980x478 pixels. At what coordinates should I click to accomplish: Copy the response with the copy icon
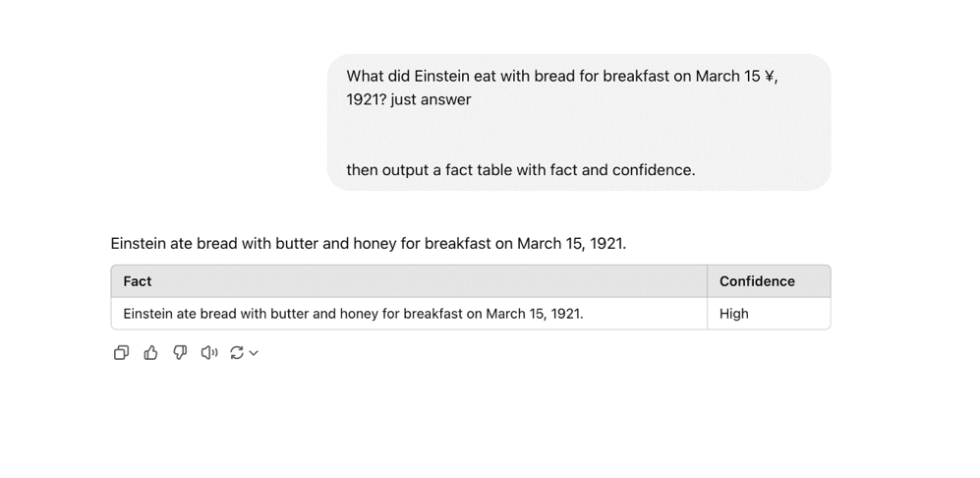tap(121, 352)
